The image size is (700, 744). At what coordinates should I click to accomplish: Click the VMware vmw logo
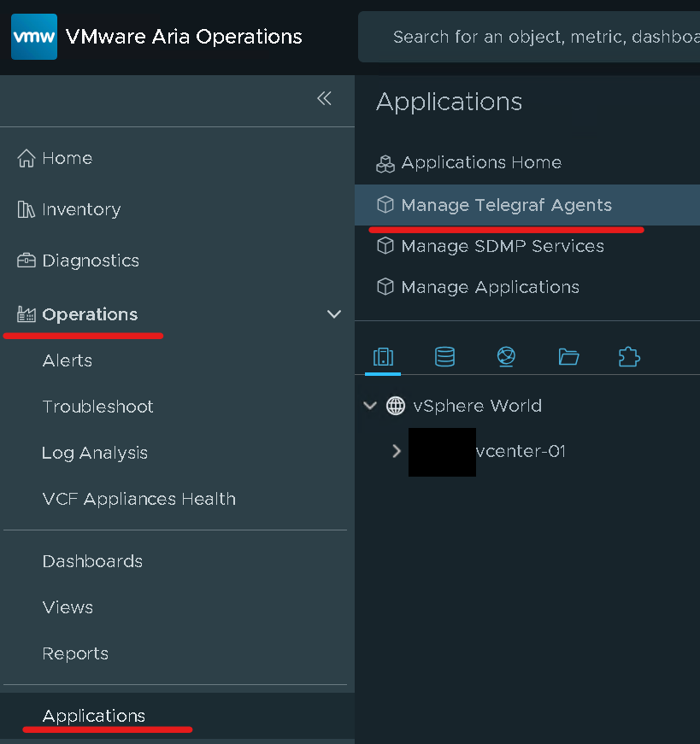pyautogui.click(x=34, y=37)
